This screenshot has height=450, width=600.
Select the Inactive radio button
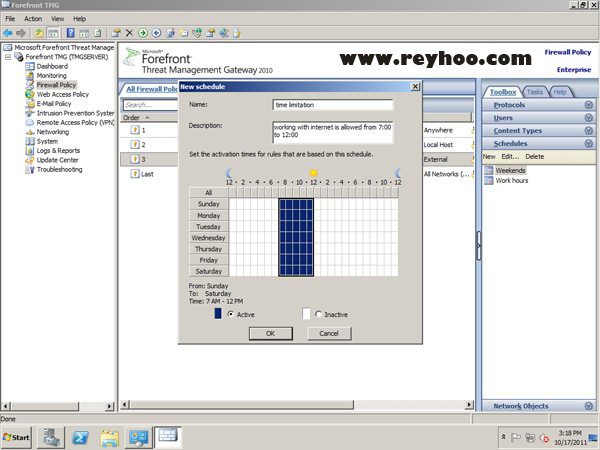pyautogui.click(x=318, y=314)
